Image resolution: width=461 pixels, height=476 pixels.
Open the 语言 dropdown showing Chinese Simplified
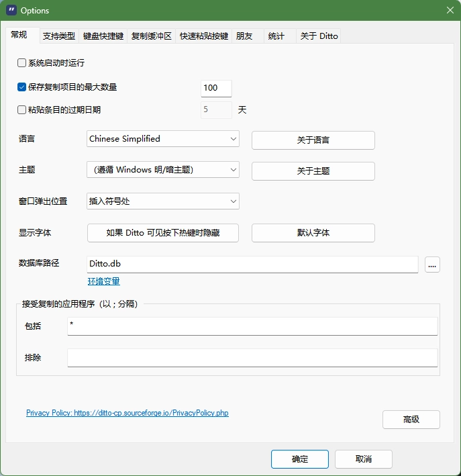pos(163,139)
